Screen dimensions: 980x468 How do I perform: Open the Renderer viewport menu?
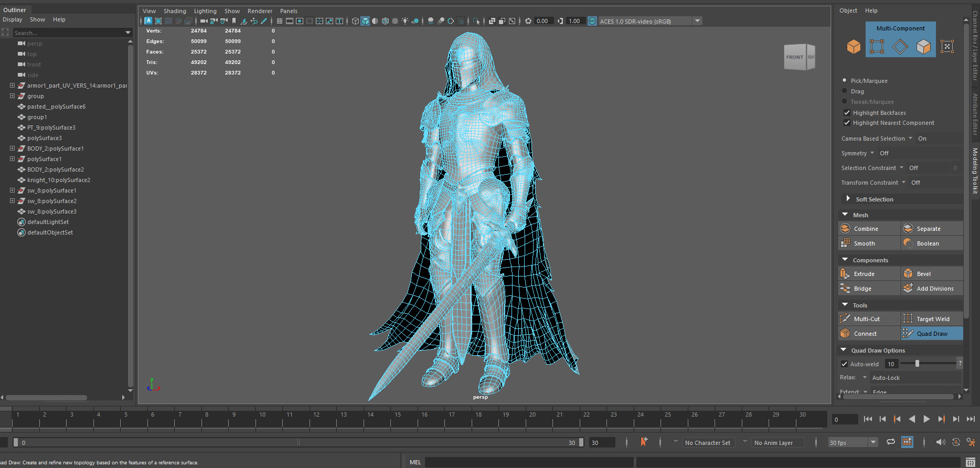point(260,11)
